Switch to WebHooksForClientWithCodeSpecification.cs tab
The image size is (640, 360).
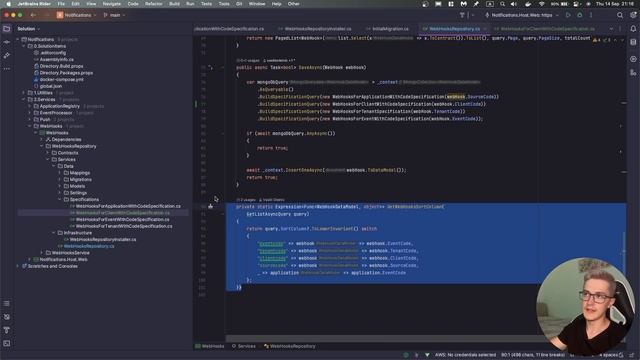(545, 29)
